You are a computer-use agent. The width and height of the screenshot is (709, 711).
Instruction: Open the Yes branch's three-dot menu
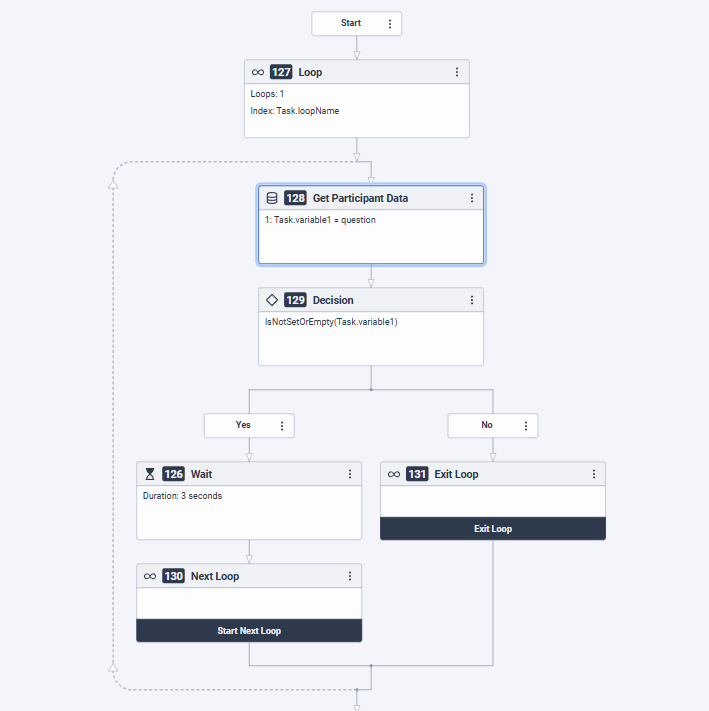[282, 425]
